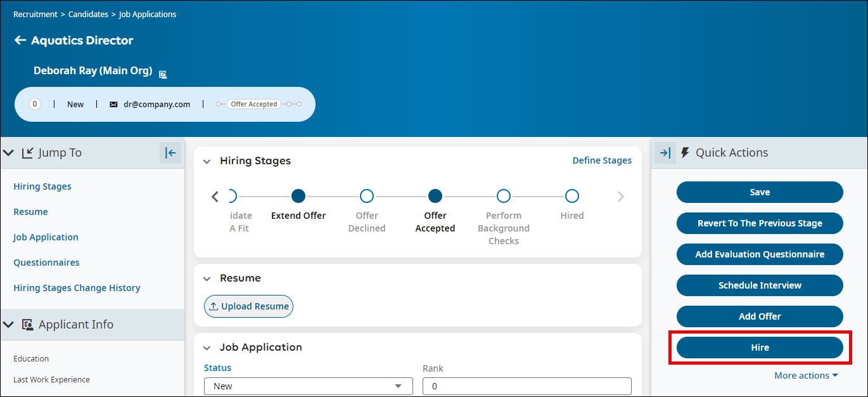Go back using the arrow beside Aquatics Director
The width and height of the screenshot is (868, 397).
pos(20,40)
